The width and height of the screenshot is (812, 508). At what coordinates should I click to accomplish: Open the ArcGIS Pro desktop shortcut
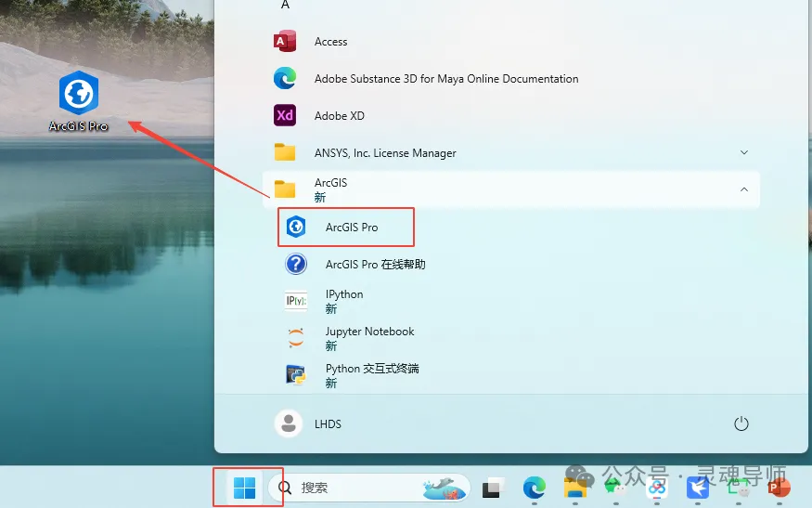(79, 101)
